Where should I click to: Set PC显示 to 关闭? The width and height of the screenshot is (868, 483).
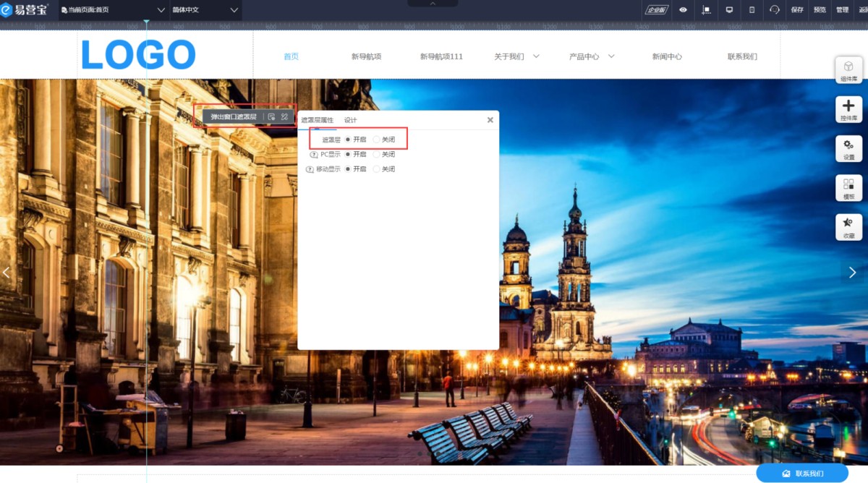coord(376,154)
